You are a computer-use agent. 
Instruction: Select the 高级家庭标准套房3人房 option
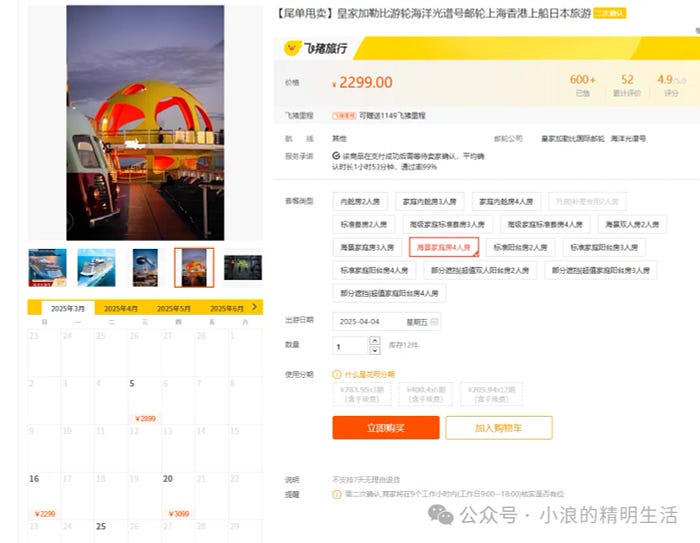pos(447,224)
